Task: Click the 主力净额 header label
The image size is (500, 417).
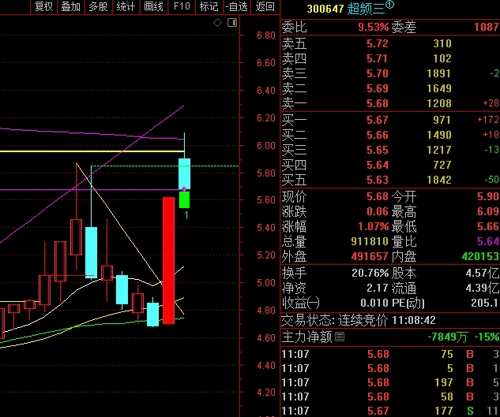Action: coord(307,337)
